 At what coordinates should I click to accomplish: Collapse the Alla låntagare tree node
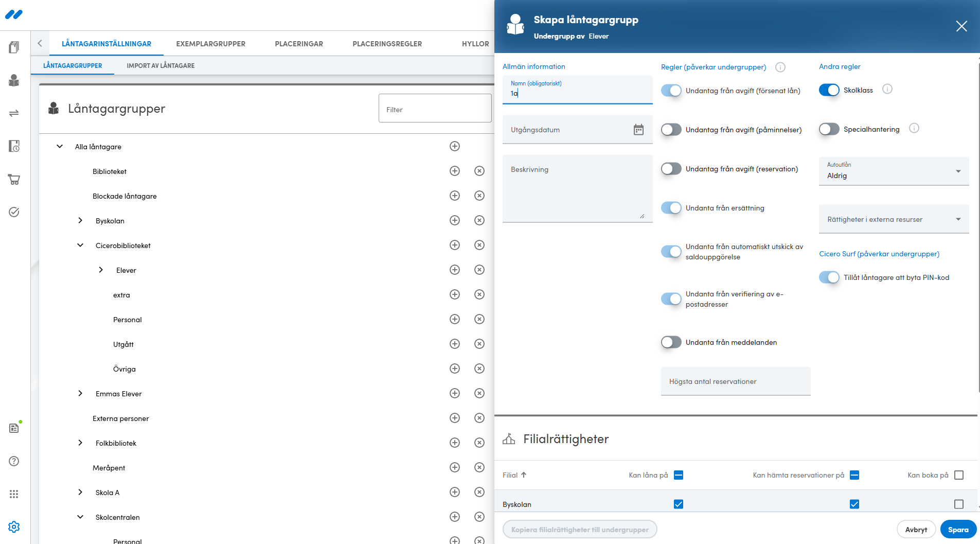[x=60, y=147]
